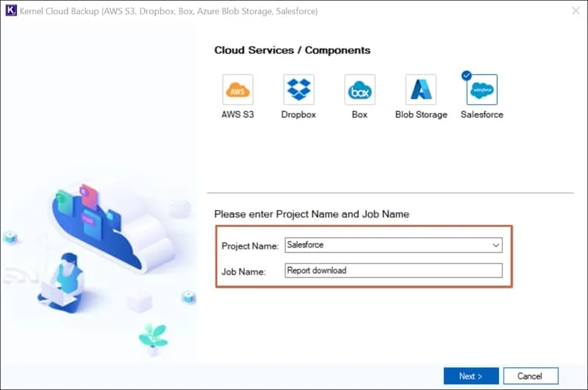
Task: Expand the Project Name dropdown arrow
Action: pyautogui.click(x=496, y=245)
